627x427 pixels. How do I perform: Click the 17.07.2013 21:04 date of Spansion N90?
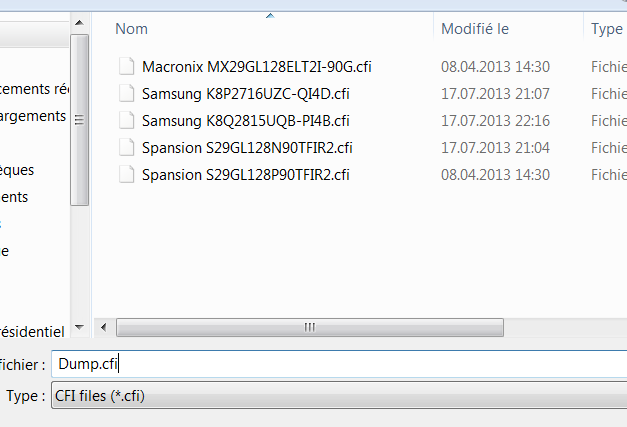coord(495,148)
